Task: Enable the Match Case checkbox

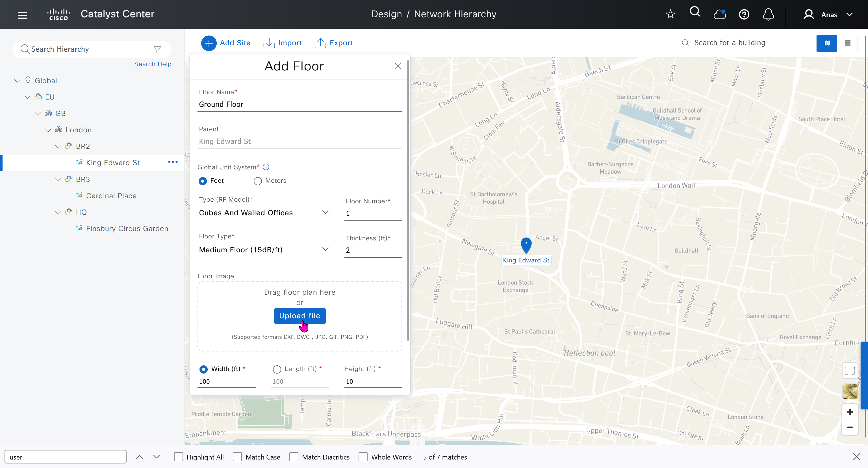Action: tap(237, 457)
